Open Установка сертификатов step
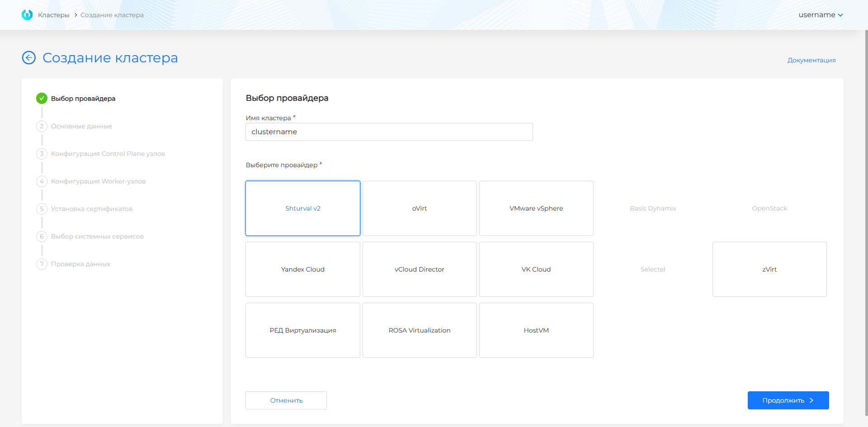Screen dimensions: 868x427 pyautogui.click(x=92, y=209)
